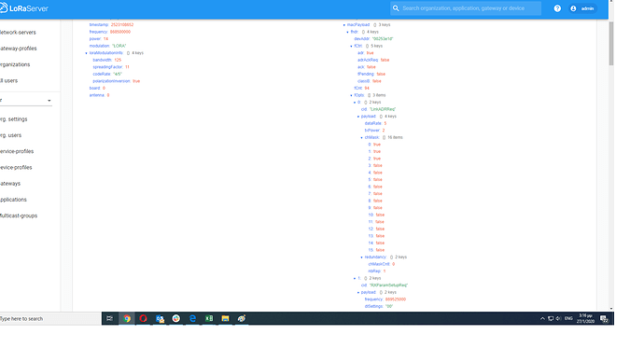Click the search magnifier icon
The height and width of the screenshot is (362, 644).
396,8
